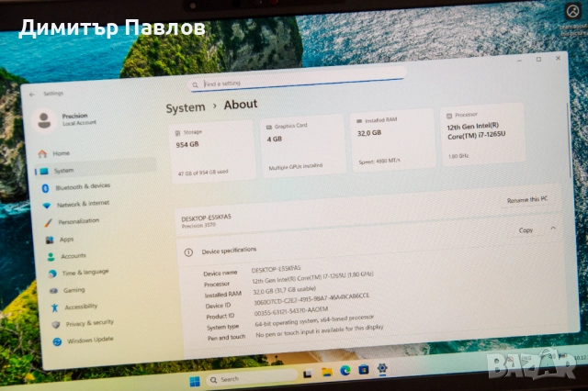Open Microsoft Store from the taskbar
Screen dimensions: 588x391
point(364,370)
